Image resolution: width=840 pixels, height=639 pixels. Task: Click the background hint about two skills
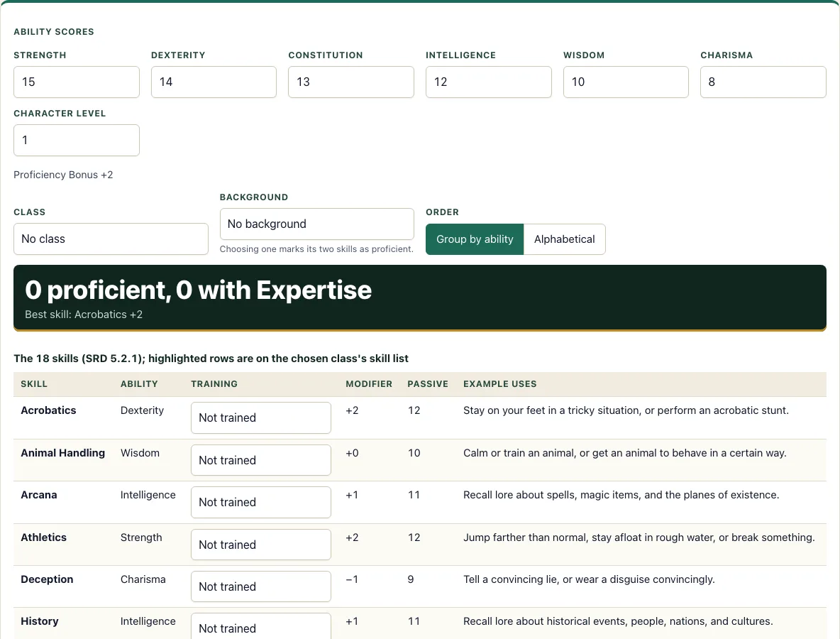[x=316, y=248]
